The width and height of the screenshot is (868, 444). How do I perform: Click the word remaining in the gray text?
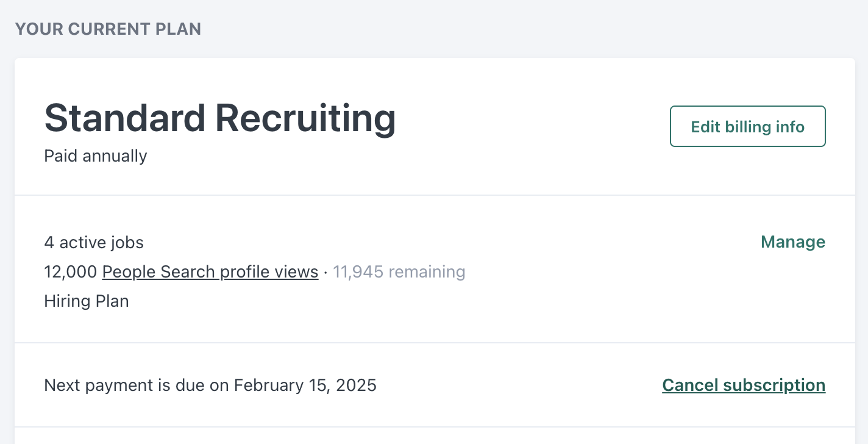pyautogui.click(x=427, y=272)
